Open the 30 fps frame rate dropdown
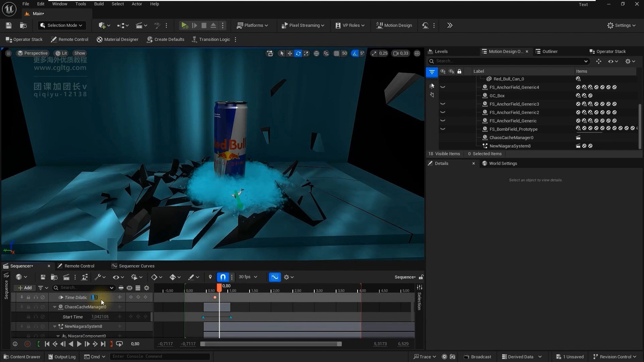Viewport: 644px width, 362px height. tap(248, 277)
